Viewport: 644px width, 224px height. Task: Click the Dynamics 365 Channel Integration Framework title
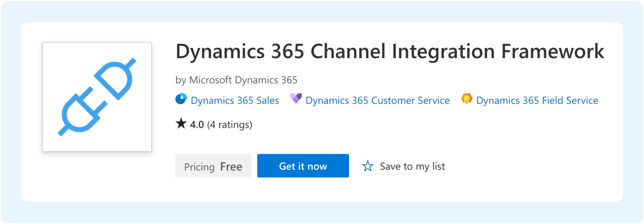click(x=390, y=51)
